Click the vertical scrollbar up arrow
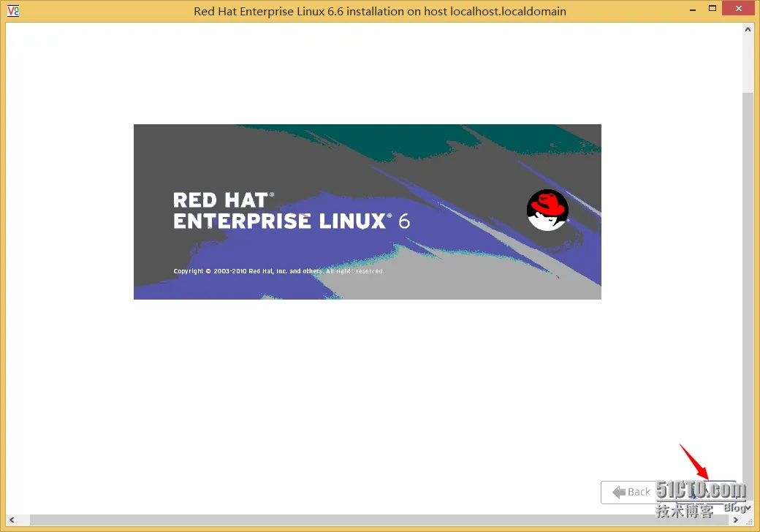The width and height of the screenshot is (760, 532). click(748, 29)
